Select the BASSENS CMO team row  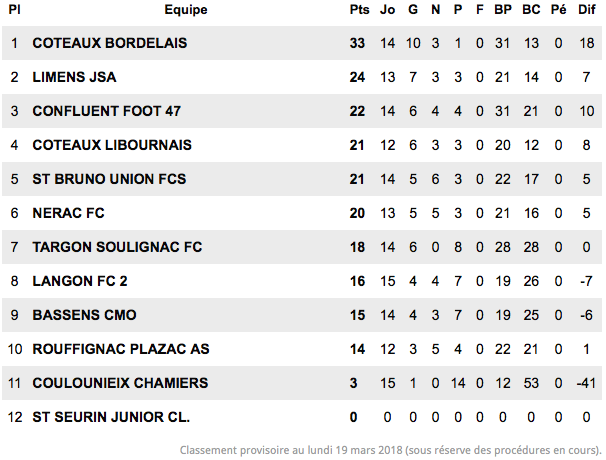(x=302, y=315)
